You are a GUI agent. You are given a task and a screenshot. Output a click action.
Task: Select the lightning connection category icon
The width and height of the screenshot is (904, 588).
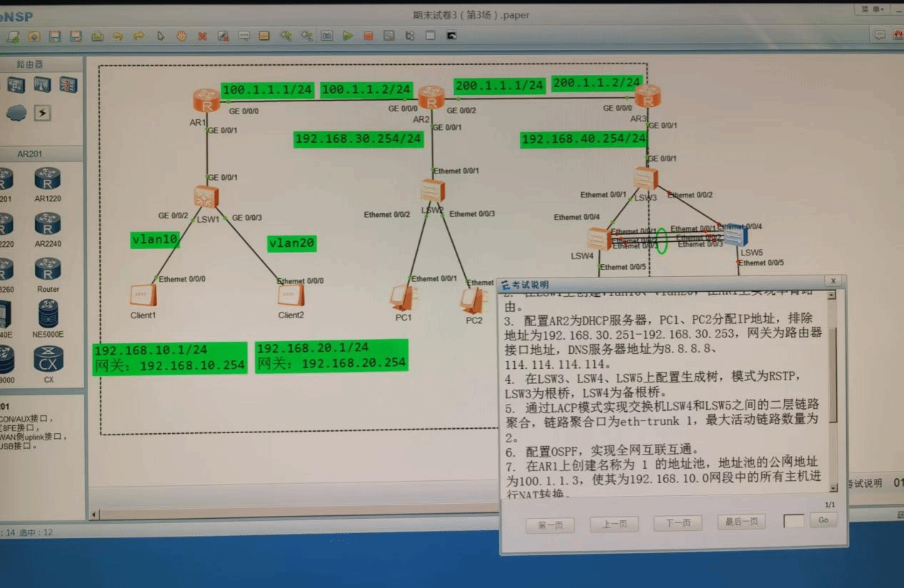click(42, 113)
